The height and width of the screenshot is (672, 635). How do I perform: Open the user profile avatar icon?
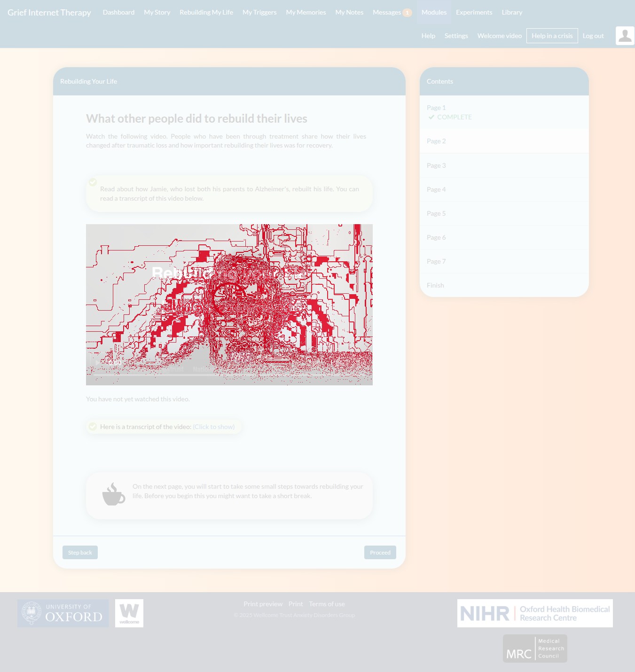(625, 36)
